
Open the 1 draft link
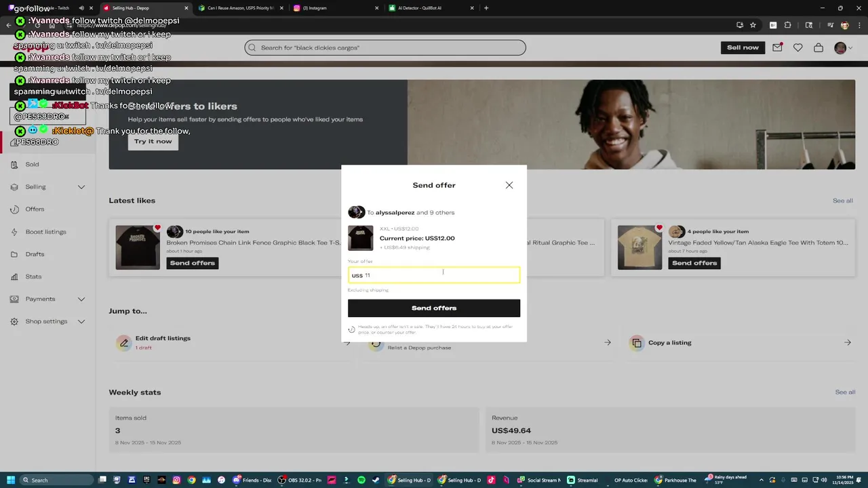coord(143,348)
